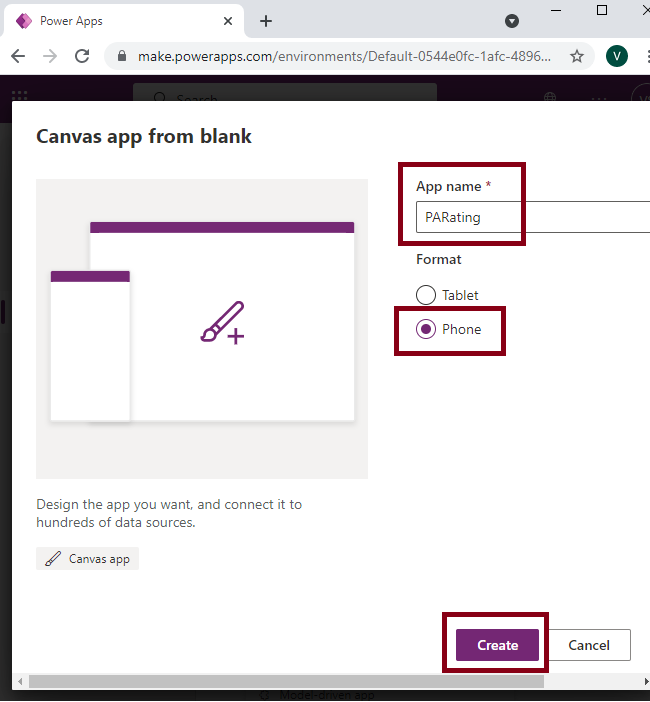Cancel the canvas app dialog
The width and height of the screenshot is (650, 702).
coord(589,645)
